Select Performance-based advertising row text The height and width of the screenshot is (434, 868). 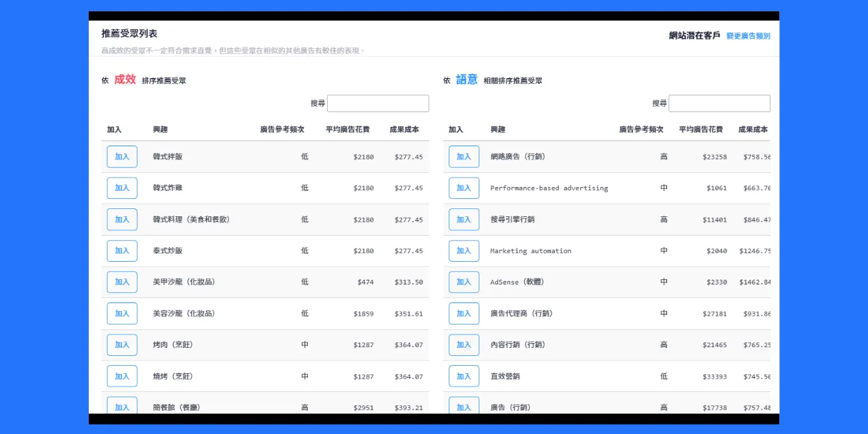pyautogui.click(x=549, y=188)
